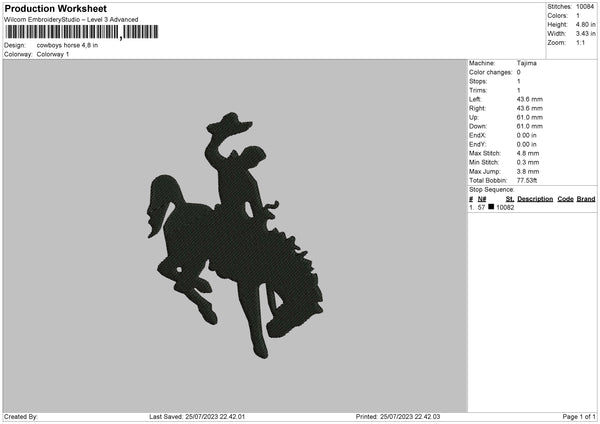This screenshot has width=600, height=424.
Task: Click the Colorway 1 value
Action: coord(53,54)
